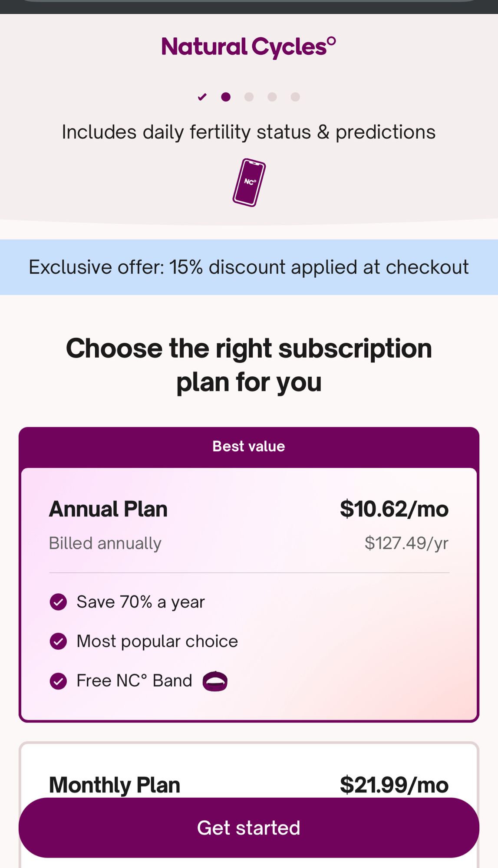Viewport: 498px width, 868px height.
Task: Click the Best value header label
Action: pos(249,447)
